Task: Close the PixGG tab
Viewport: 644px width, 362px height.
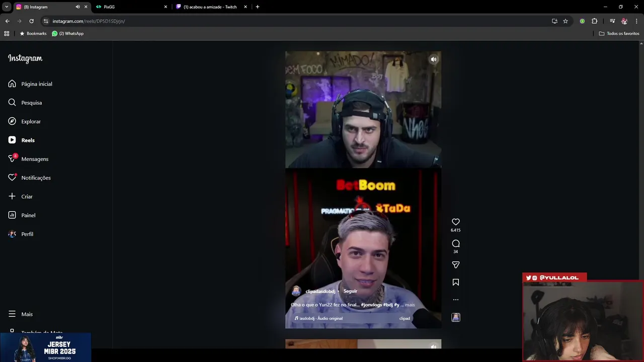Action: [x=166, y=7]
